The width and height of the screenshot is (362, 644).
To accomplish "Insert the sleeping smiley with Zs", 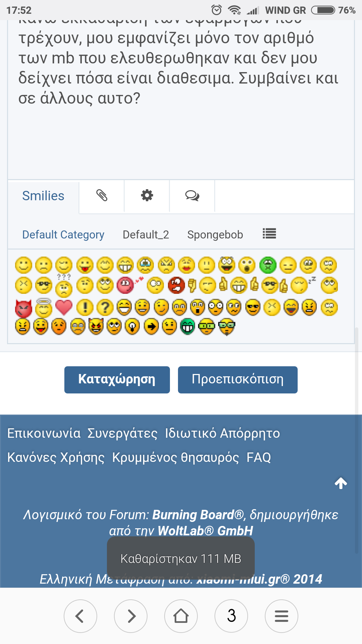I will pos(303,285).
